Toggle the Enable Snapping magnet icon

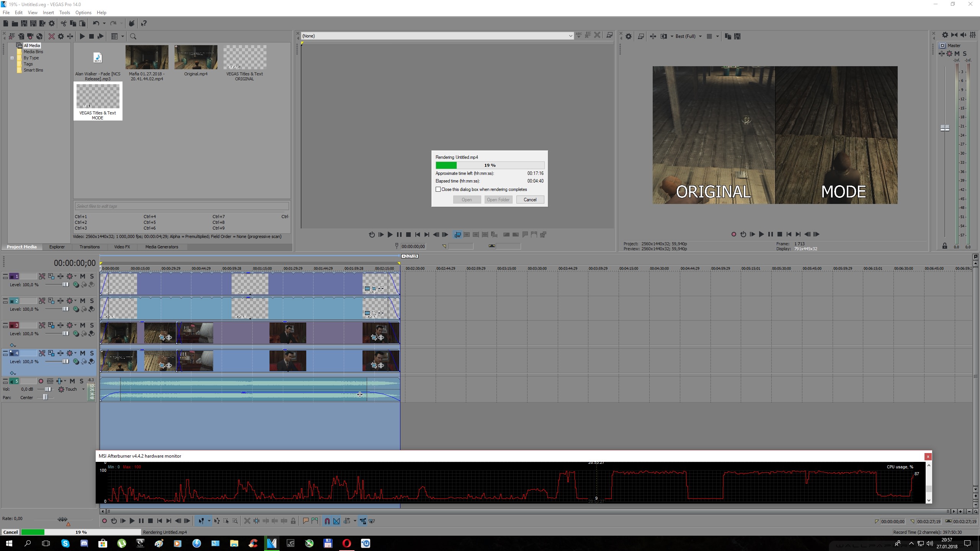click(x=327, y=521)
